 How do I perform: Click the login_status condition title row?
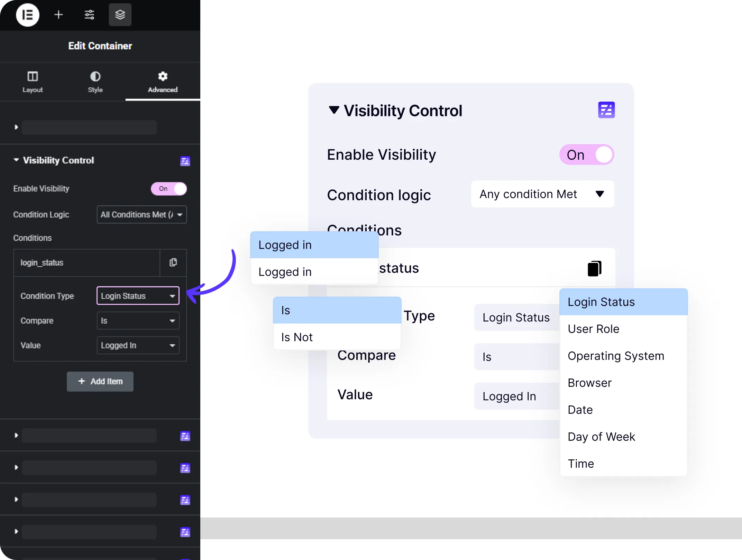pyautogui.click(x=86, y=263)
